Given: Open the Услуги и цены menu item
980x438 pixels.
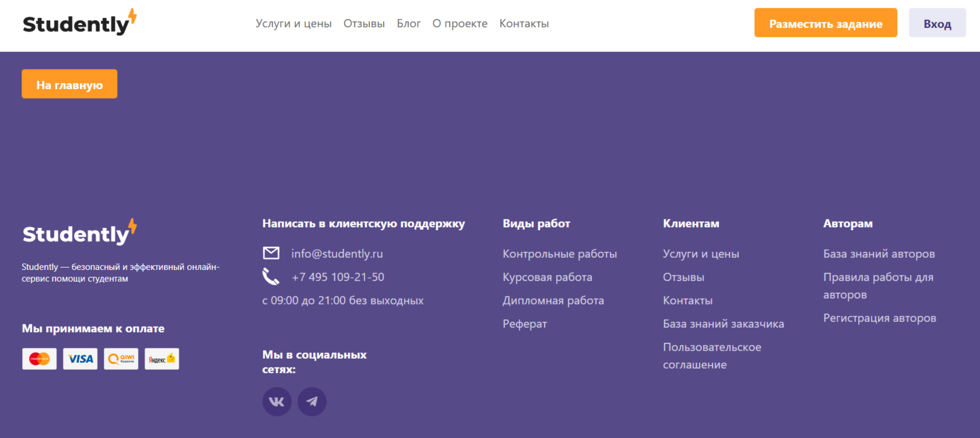Looking at the screenshot, I should pos(293,24).
